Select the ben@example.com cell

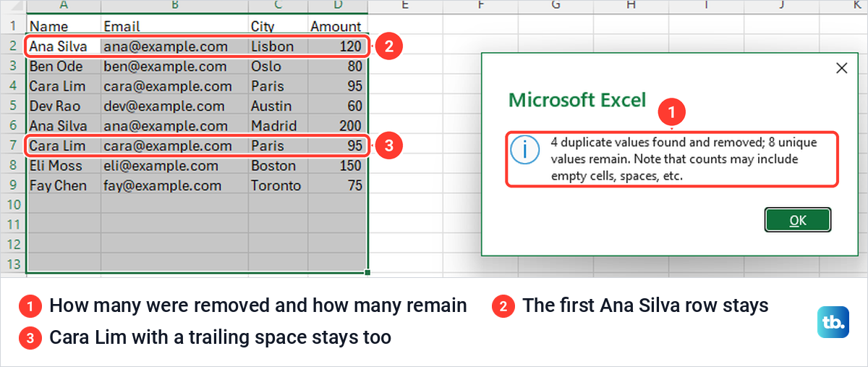pyautogui.click(x=174, y=67)
